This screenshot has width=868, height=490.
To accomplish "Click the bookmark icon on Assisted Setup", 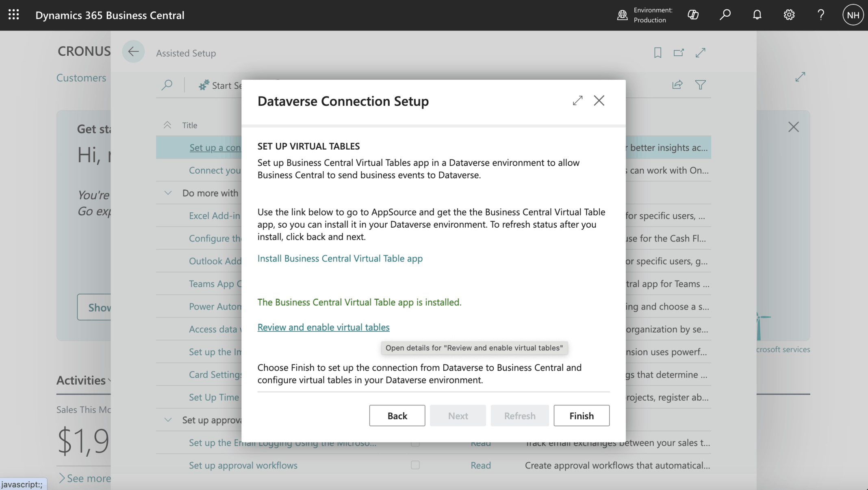I will (x=658, y=52).
